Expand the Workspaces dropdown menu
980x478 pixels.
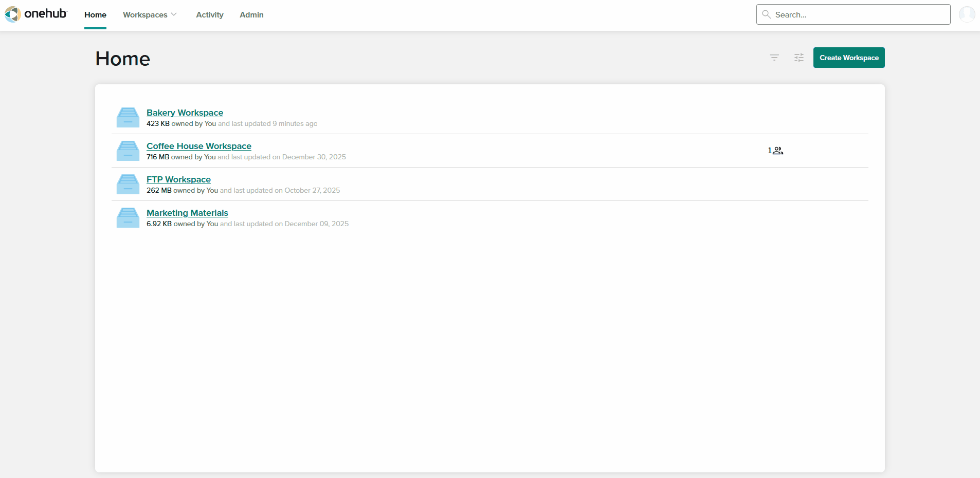point(150,15)
